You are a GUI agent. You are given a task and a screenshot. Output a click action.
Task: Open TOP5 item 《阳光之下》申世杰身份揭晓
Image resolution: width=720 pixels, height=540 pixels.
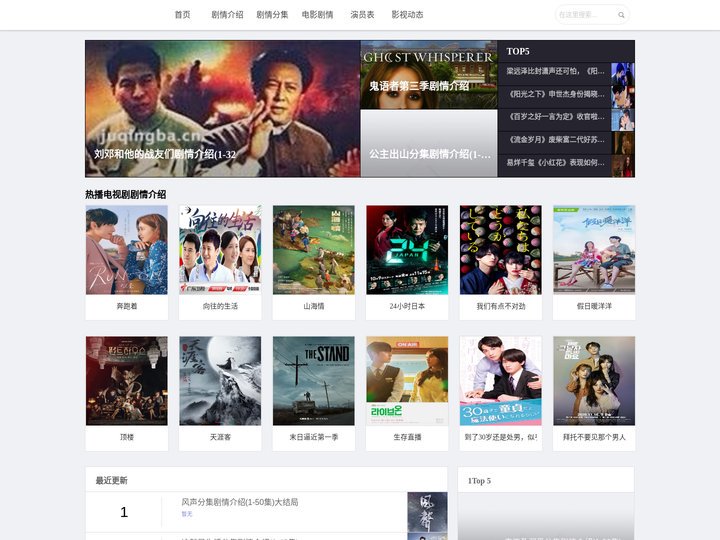(x=555, y=94)
